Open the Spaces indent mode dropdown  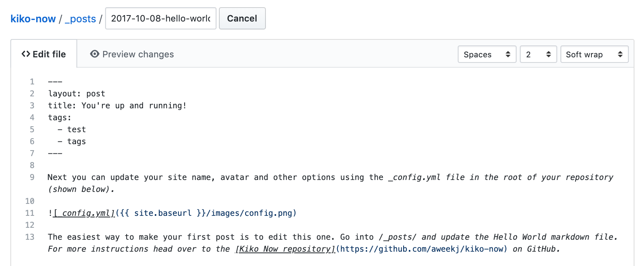pos(487,55)
